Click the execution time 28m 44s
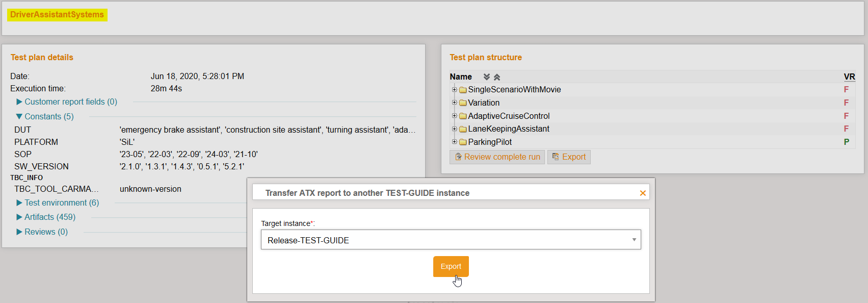 pos(166,88)
